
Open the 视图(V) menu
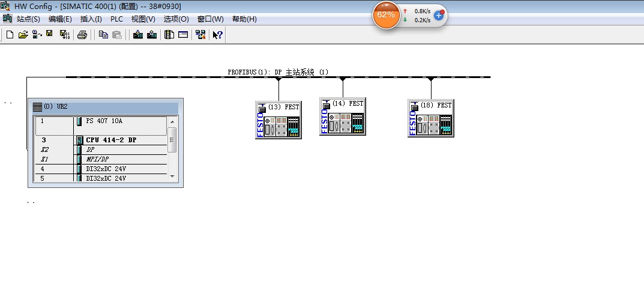(143, 19)
